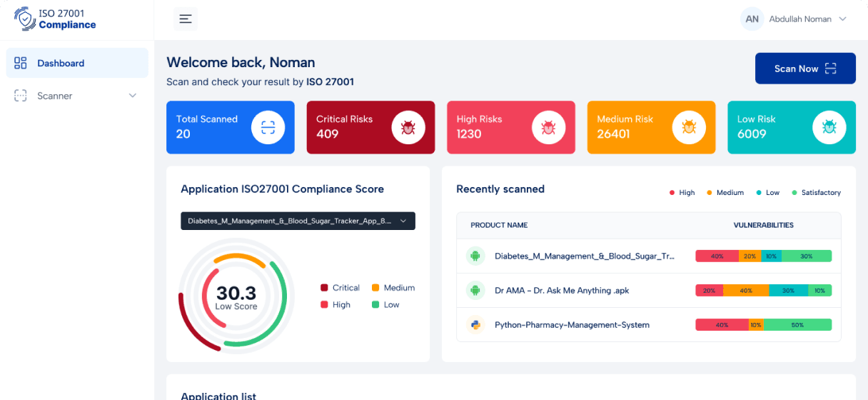Click the Medium Risk bug icon
This screenshot has height=400, width=868.
689,128
